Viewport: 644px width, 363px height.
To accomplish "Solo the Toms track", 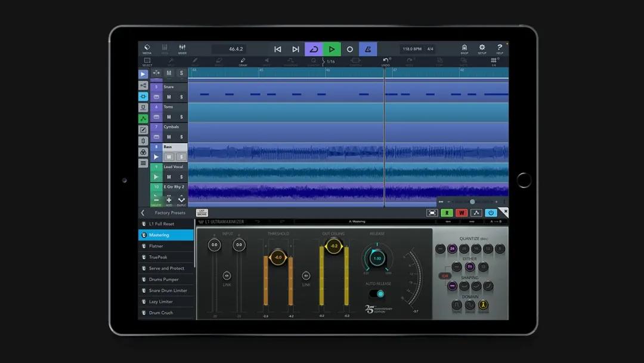I will coord(181,117).
